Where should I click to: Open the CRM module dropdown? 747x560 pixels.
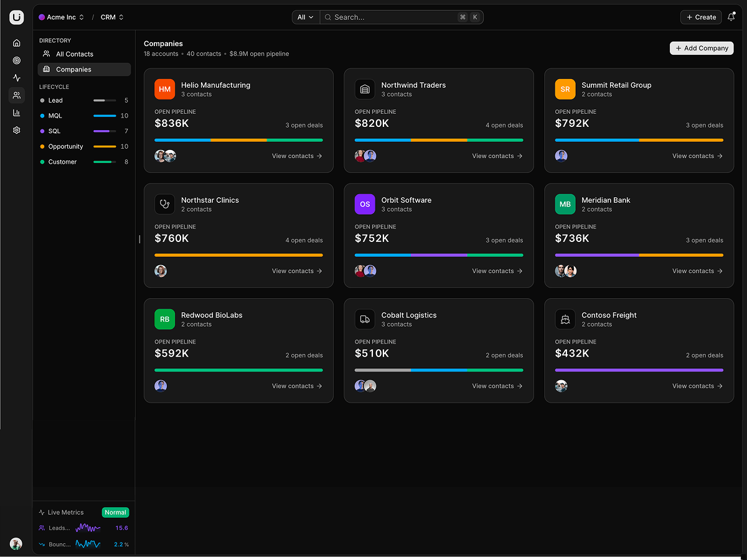click(112, 17)
